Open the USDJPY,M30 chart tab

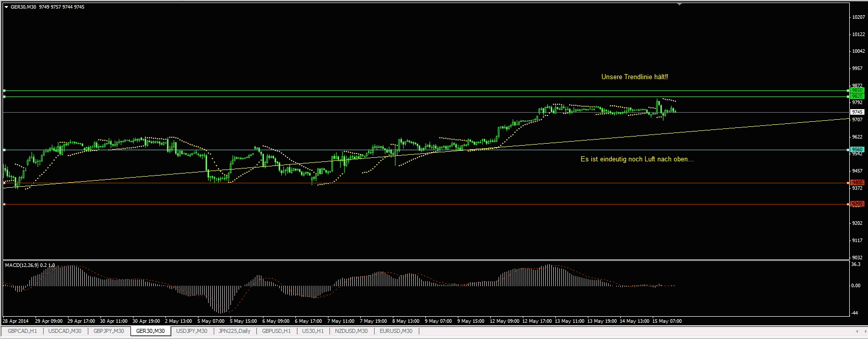click(191, 331)
